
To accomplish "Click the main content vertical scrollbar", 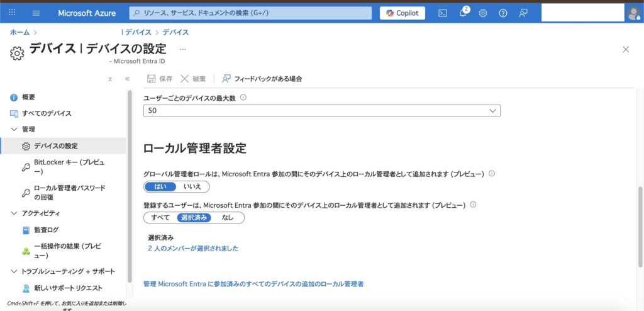I will pyautogui.click(x=640, y=226).
